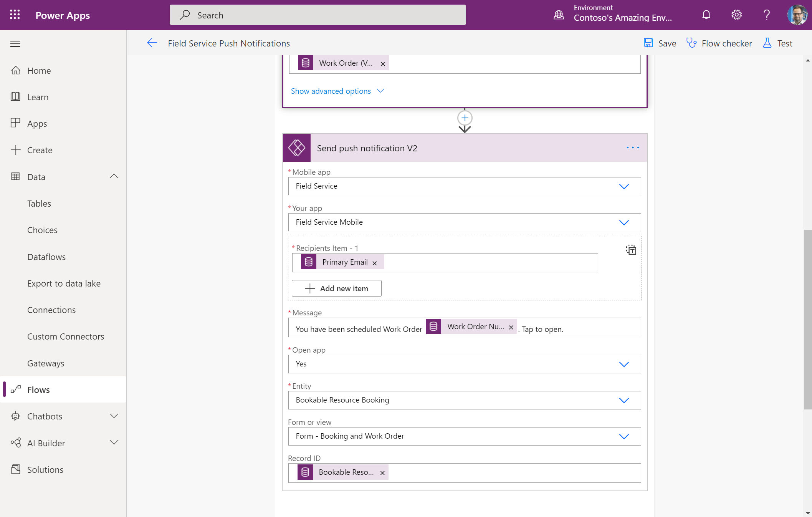The image size is (812, 517).
Task: Expand the AI Builder section
Action: [x=114, y=443]
